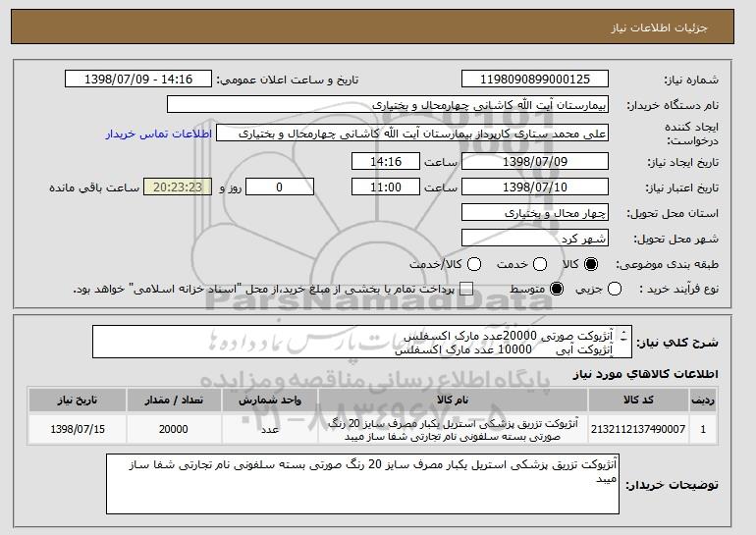Select the خدمت radio button
The width and height of the screenshot is (756, 535).
[x=540, y=264]
